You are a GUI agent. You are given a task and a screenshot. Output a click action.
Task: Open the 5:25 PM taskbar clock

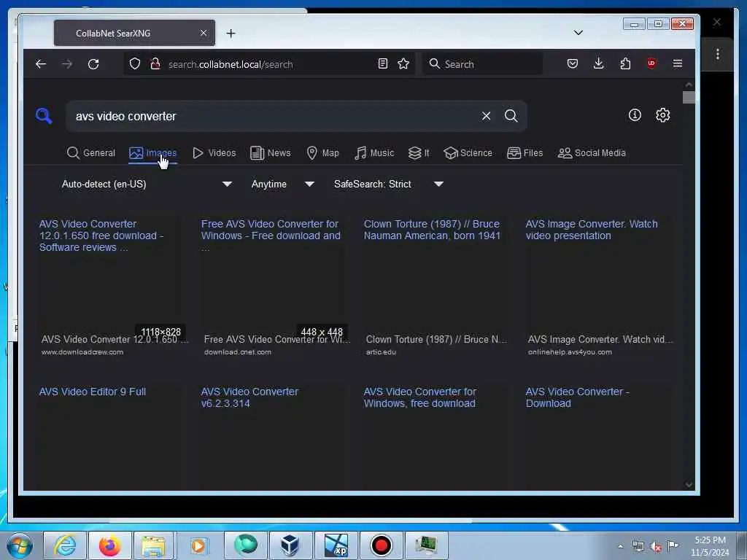click(710, 546)
